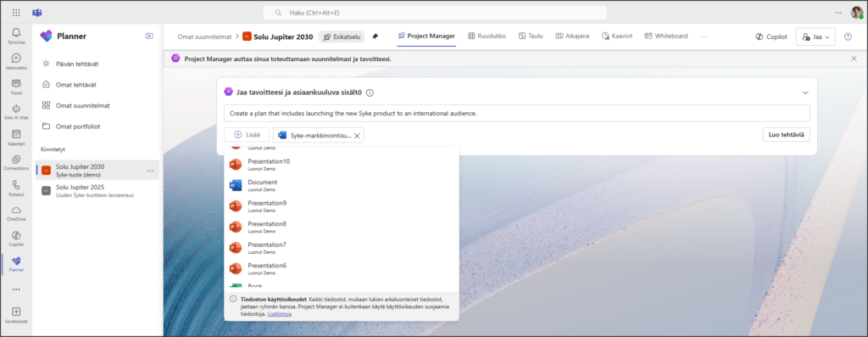
Task: Open Sovellukset apps store
Action: click(x=16, y=315)
